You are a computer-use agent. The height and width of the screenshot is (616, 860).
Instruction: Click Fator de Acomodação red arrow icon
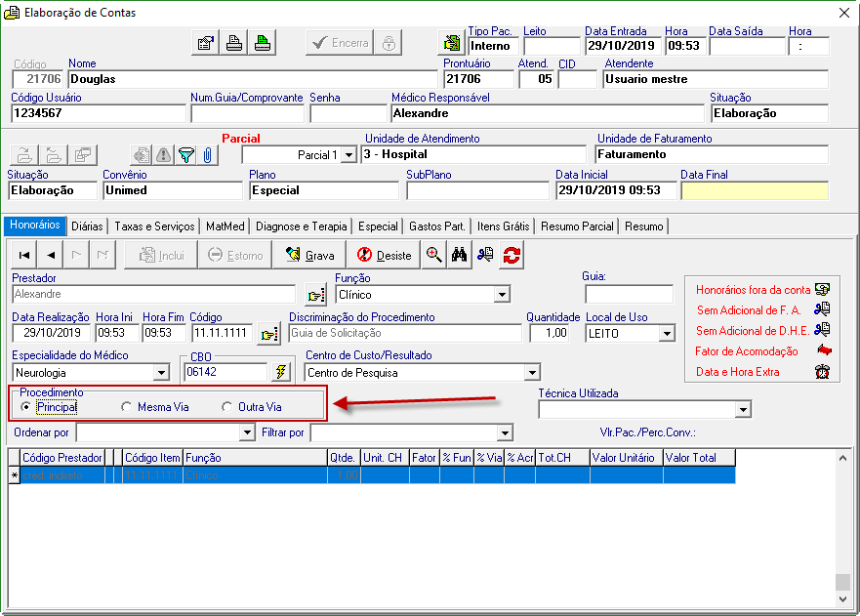tap(824, 350)
